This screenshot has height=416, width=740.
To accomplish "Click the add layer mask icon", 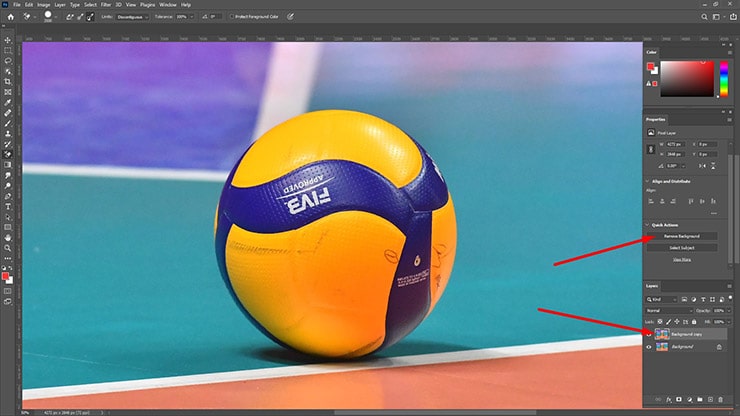I will (x=679, y=399).
